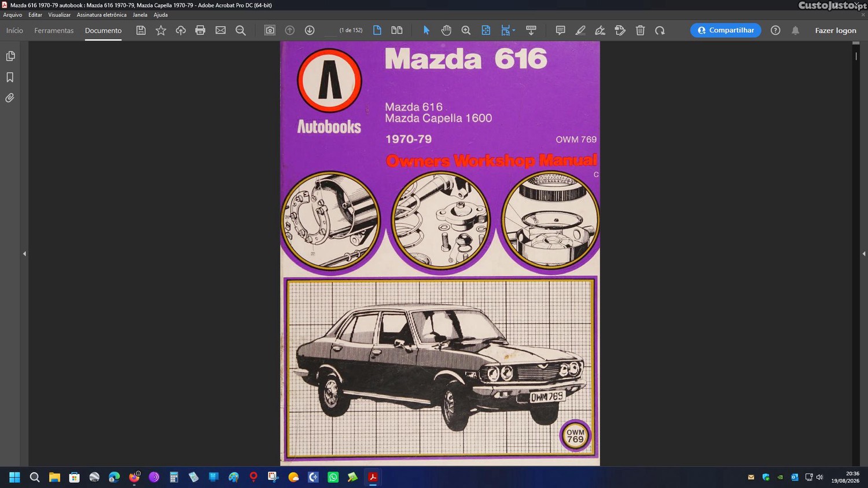
Task: Click Fazer logon to sign in
Action: pos(836,30)
